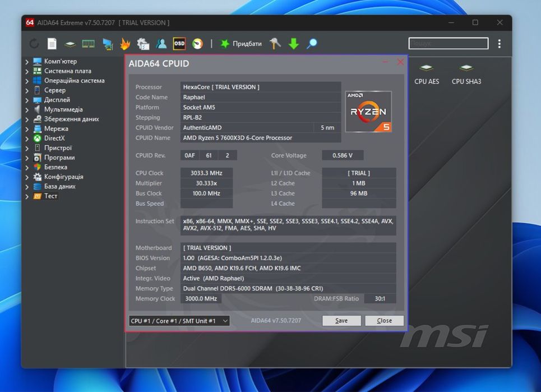
Task: Click the DirectX Xbox icon
Action: tap(37, 139)
